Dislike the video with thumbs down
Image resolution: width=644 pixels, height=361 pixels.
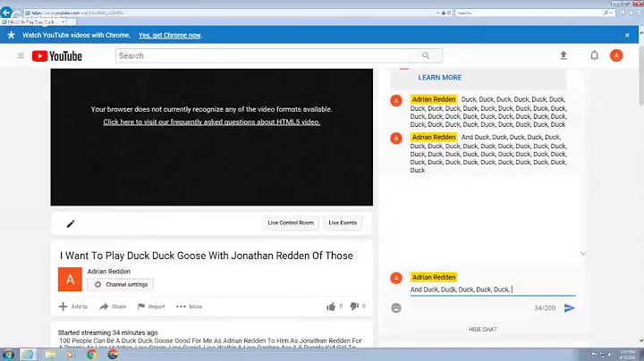354,306
